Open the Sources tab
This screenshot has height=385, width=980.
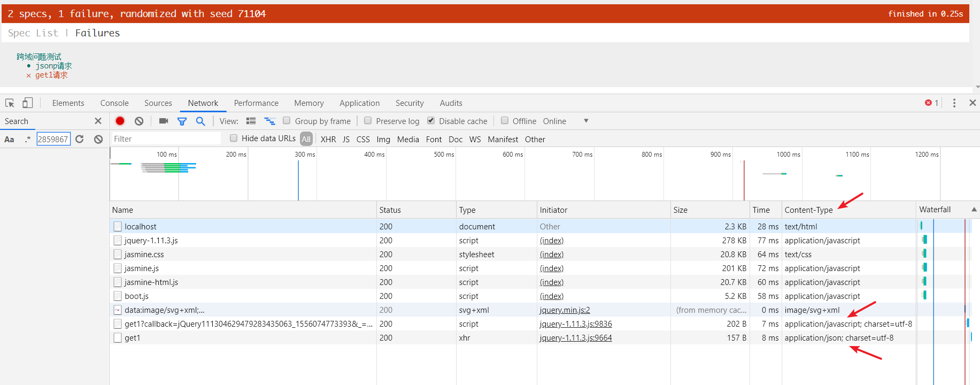[x=158, y=103]
